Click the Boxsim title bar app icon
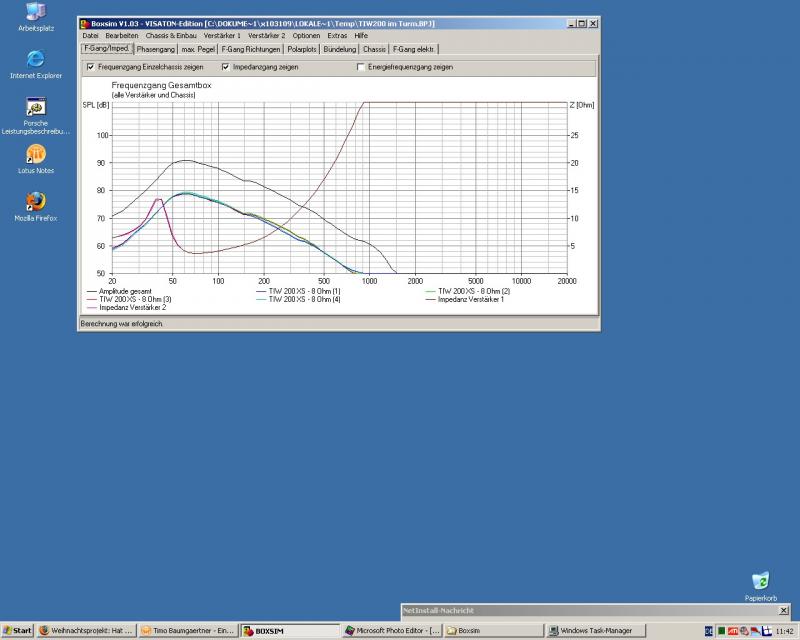 coord(85,23)
